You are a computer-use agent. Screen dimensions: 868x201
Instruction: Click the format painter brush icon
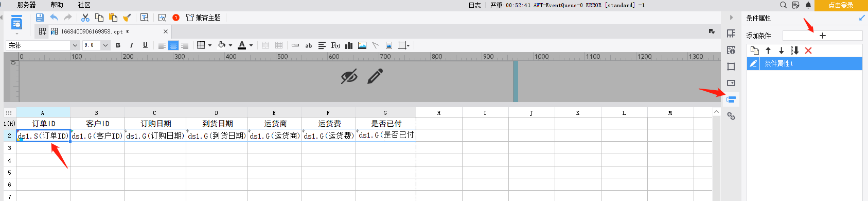click(x=127, y=18)
